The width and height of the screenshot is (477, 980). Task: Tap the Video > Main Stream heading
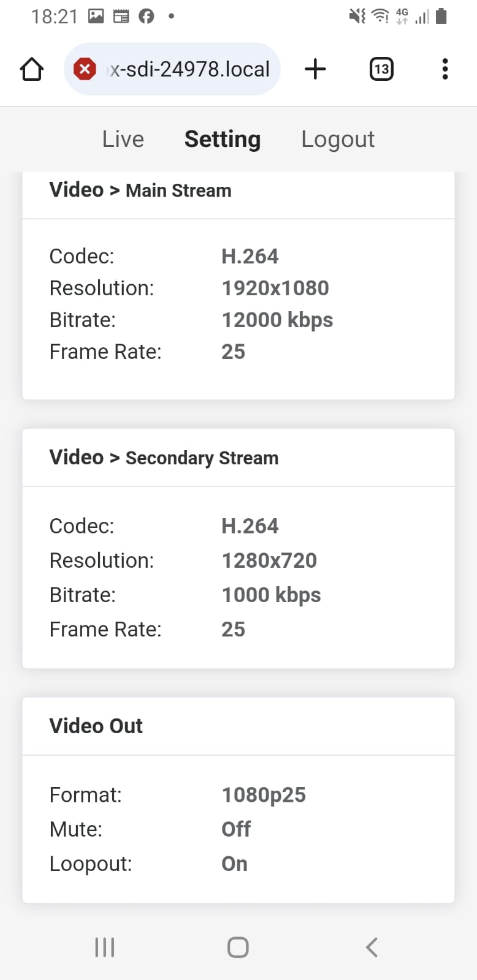[x=140, y=190]
